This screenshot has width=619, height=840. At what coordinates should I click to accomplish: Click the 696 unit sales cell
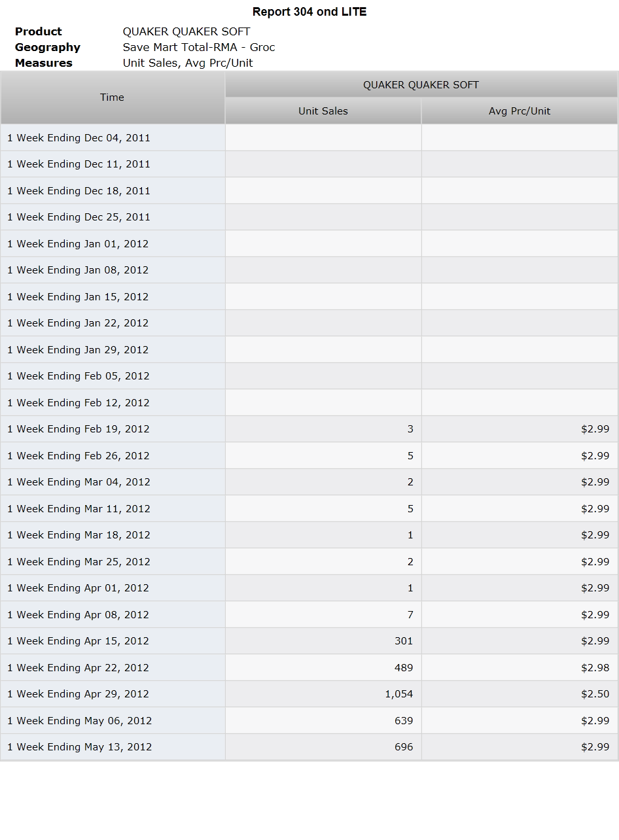(x=323, y=747)
